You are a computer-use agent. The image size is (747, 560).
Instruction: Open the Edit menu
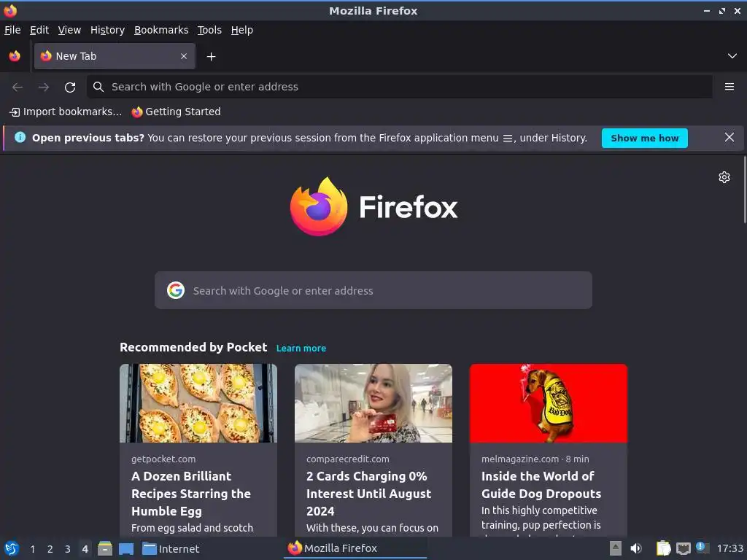pos(39,30)
